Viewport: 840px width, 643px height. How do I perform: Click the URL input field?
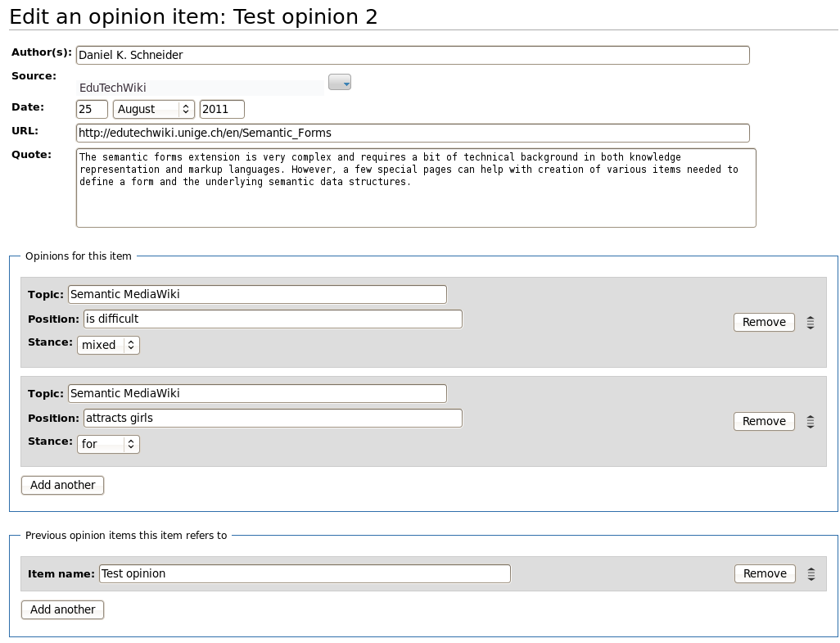pyautogui.click(x=413, y=133)
